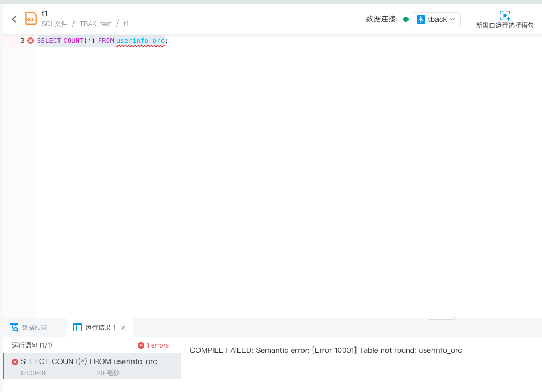Click the orange SQL file icon
This screenshot has height=392, width=542.
(31, 19)
